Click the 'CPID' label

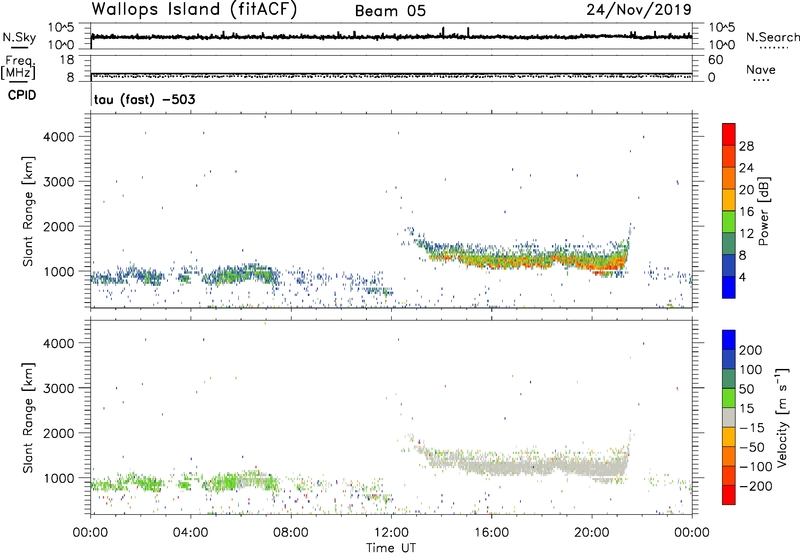point(22,95)
